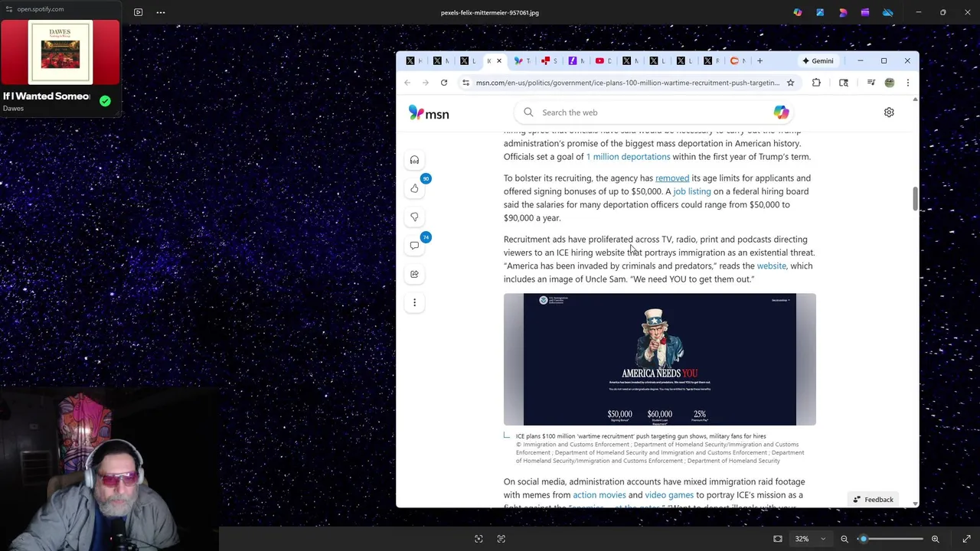This screenshot has width=980, height=551.
Task: Click the search magnifier icon on MSN
Action: click(528, 112)
